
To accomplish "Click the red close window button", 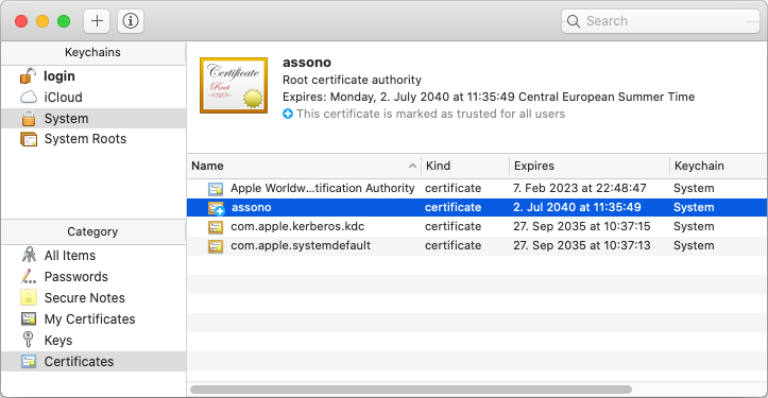I will click(x=21, y=21).
